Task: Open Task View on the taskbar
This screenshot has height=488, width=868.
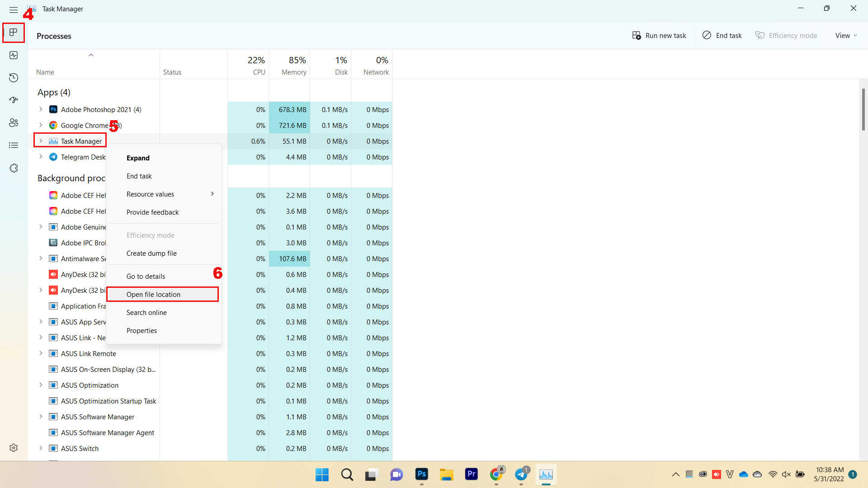Action: coord(371,474)
